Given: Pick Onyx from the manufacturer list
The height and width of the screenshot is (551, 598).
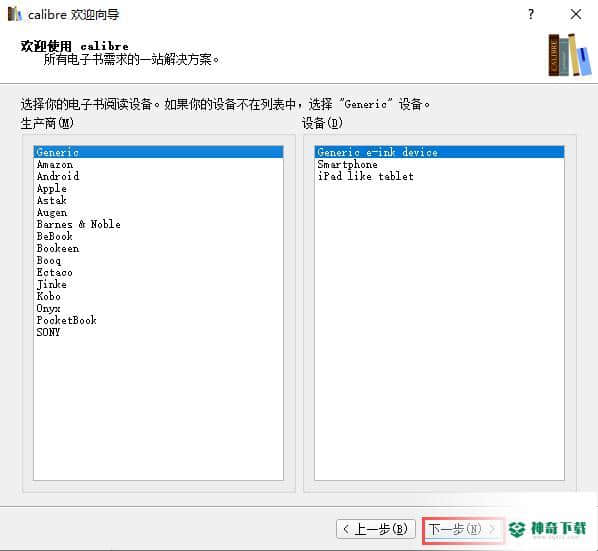Looking at the screenshot, I should coord(158,308).
